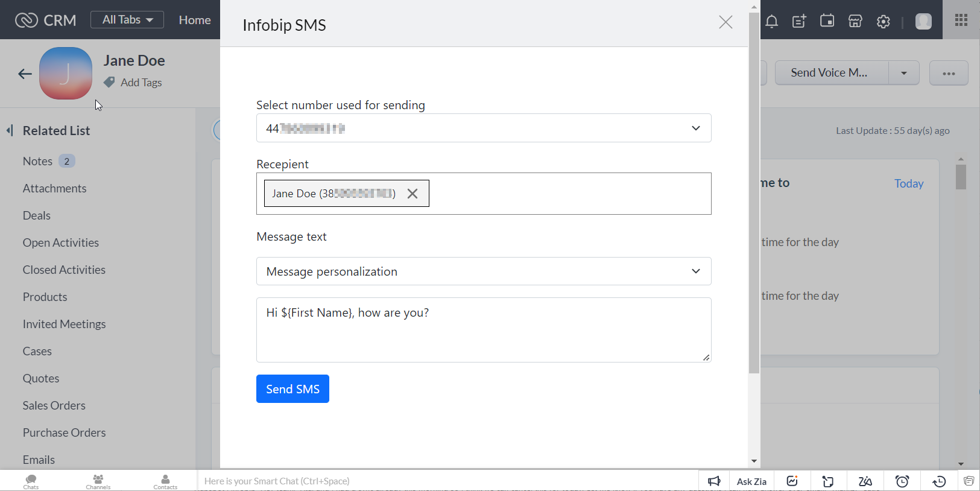Viewport: 980px width, 491px height.
Task: Click the notifications bell icon
Action: [771, 22]
